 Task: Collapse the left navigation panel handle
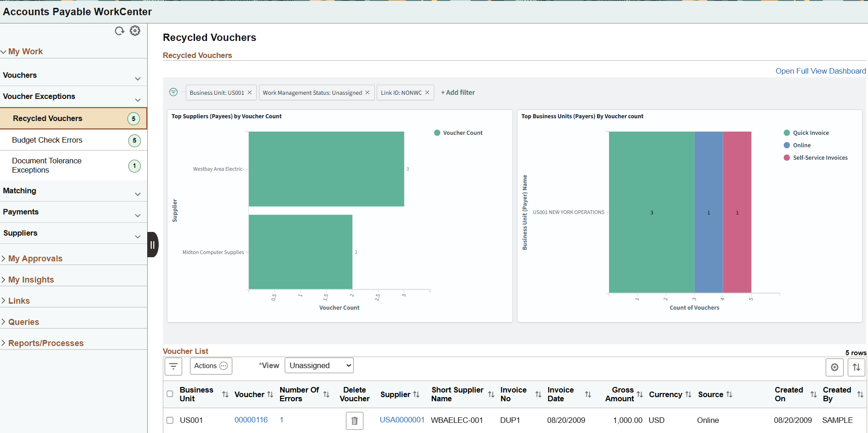pyautogui.click(x=153, y=245)
